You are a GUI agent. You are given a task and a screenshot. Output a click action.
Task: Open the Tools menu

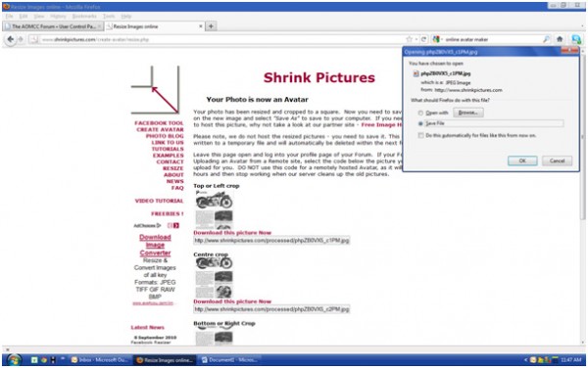point(109,16)
